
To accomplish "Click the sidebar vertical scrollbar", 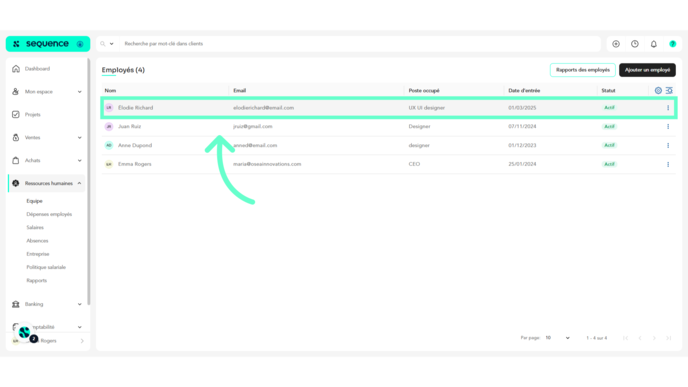I will coord(89,182).
